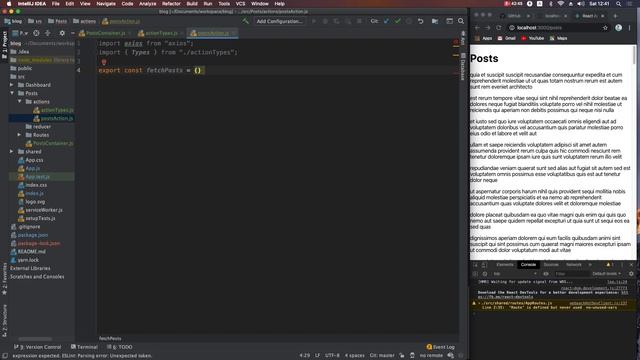This screenshot has height=360, width=640.
Task: Select the postsAction.js editor tab
Action: 212,33
